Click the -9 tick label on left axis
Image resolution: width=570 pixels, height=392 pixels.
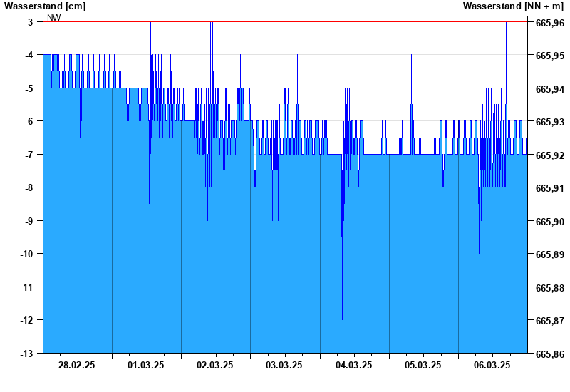[28, 221]
